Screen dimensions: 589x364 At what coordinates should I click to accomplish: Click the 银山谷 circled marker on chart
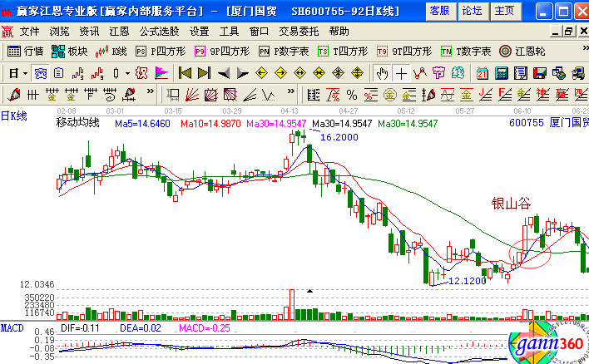530,250
